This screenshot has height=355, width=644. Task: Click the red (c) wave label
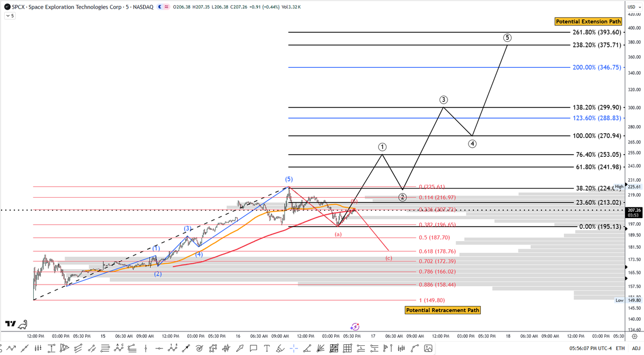(389, 258)
